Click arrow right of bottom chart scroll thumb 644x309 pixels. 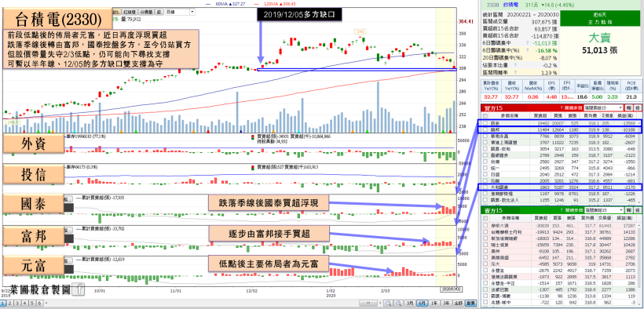pos(380,303)
